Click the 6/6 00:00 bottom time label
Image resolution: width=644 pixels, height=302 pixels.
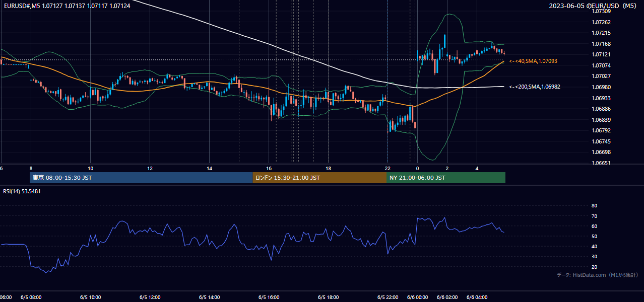417,297
